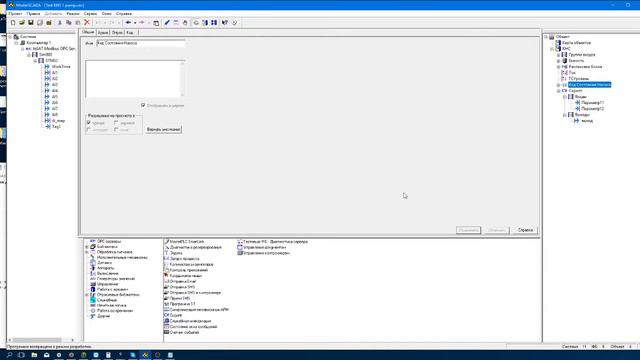
Task: Select the Общие tab
Action: tap(88, 32)
